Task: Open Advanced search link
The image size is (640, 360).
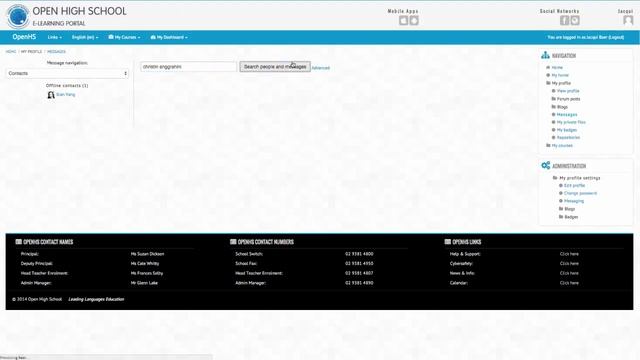Action: [321, 68]
